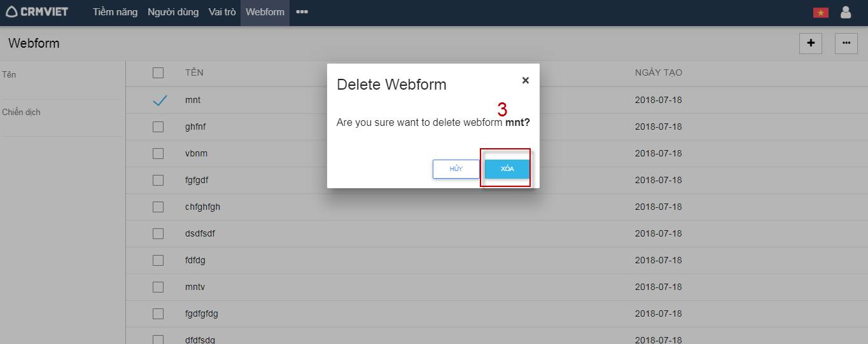Screen dimensions: 868x344
Task: Click the Vietnam flag language icon
Action: point(820,13)
